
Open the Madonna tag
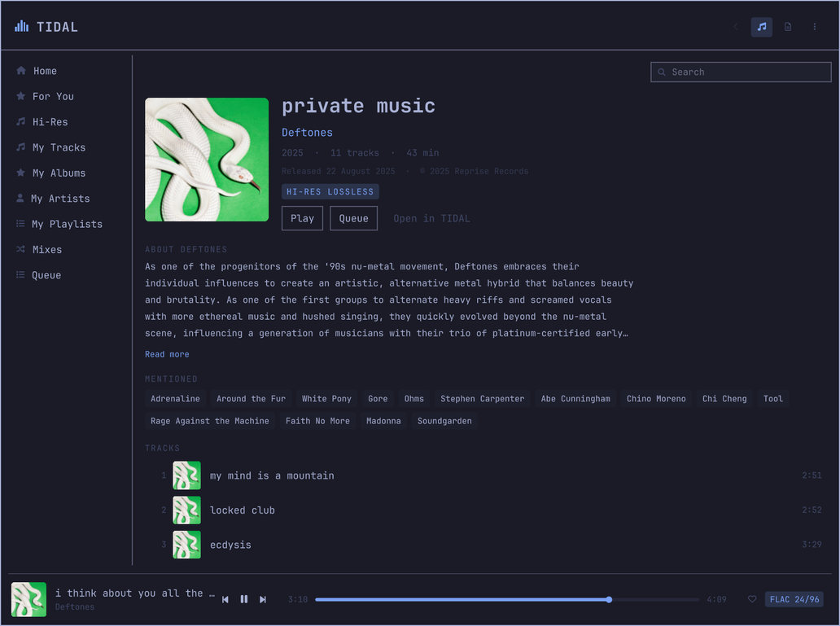(383, 421)
